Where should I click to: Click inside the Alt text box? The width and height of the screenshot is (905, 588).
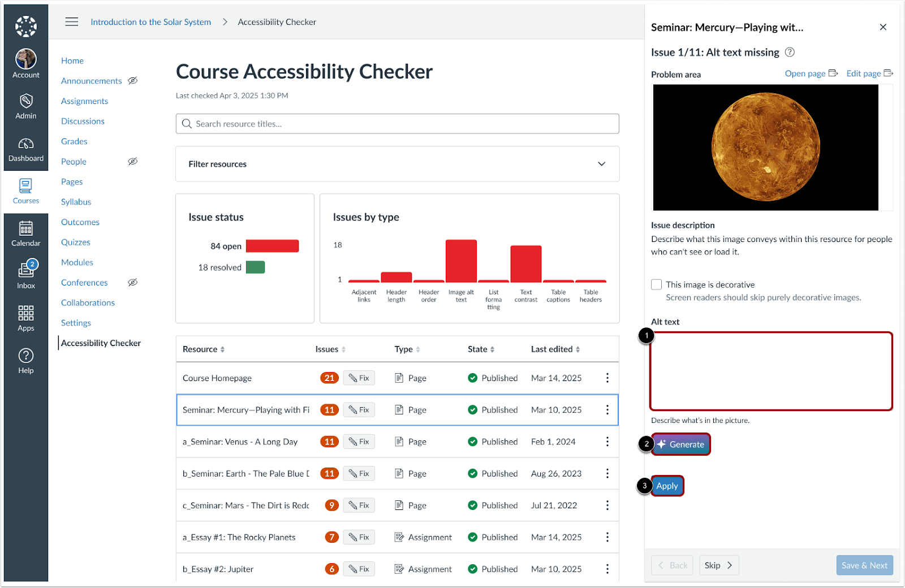772,371
